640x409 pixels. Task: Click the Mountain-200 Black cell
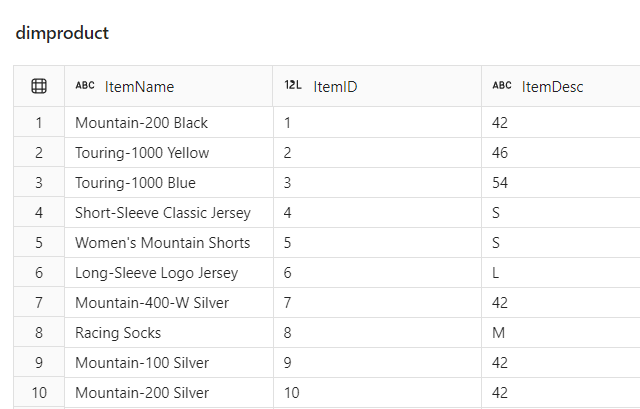point(169,122)
